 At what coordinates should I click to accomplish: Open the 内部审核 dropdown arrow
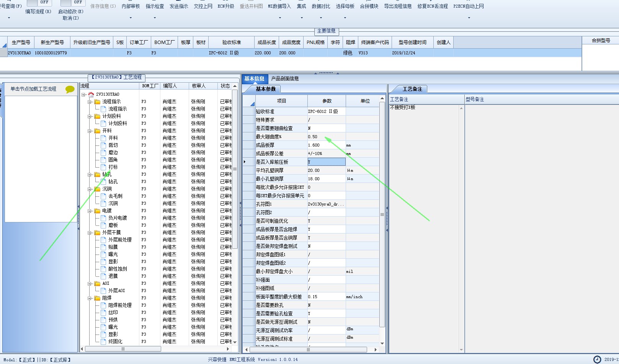coord(131,18)
